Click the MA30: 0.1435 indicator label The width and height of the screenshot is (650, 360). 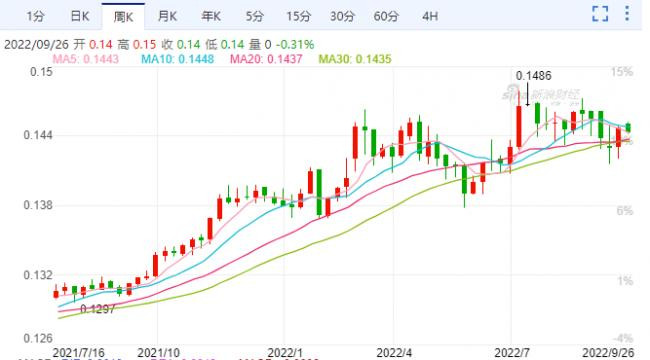tap(355, 59)
